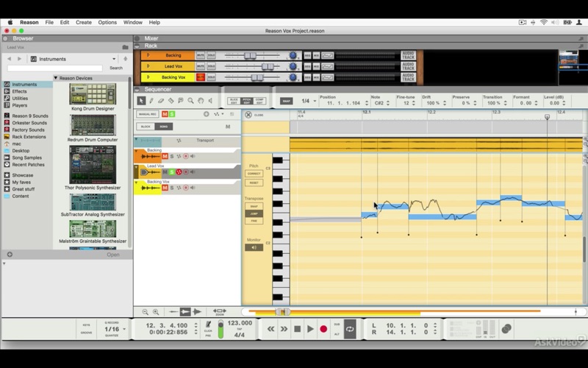The width and height of the screenshot is (588, 368).
Task: Select the arrow Selection tool in Sequencer
Action: 141,101
